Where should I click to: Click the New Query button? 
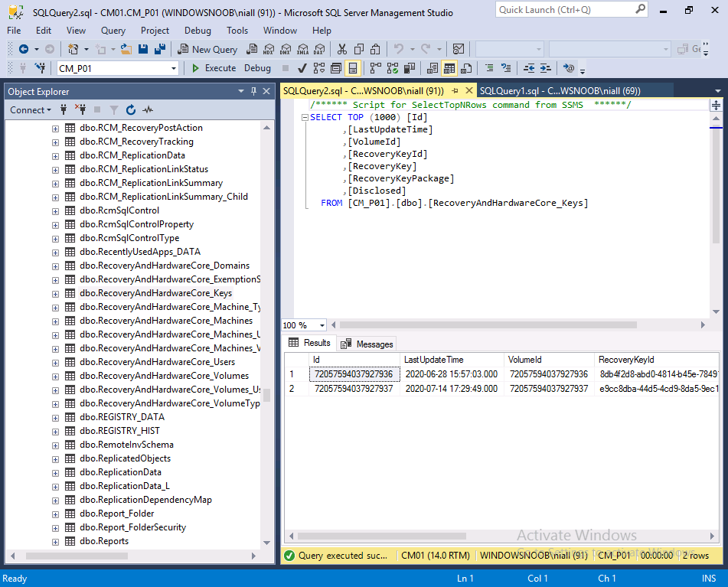coord(208,49)
